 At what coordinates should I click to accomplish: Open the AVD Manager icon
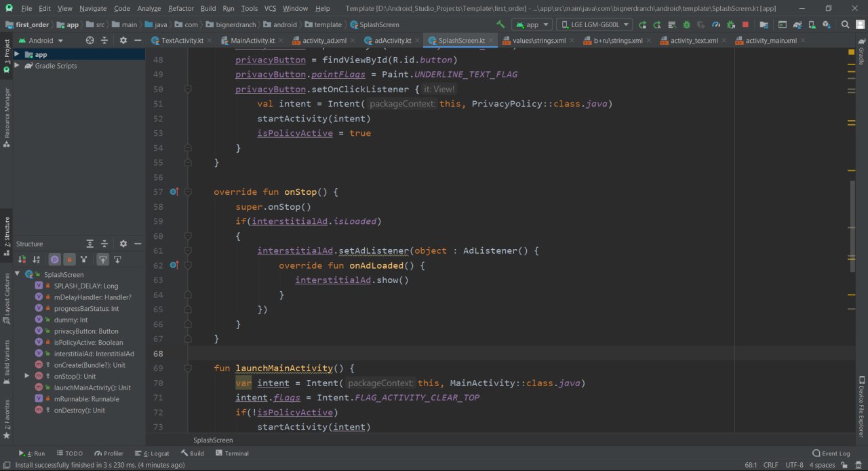point(812,24)
